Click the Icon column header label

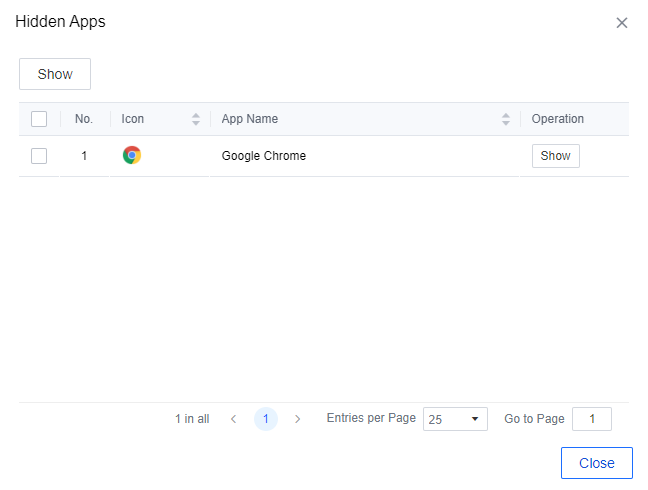pyautogui.click(x=133, y=119)
